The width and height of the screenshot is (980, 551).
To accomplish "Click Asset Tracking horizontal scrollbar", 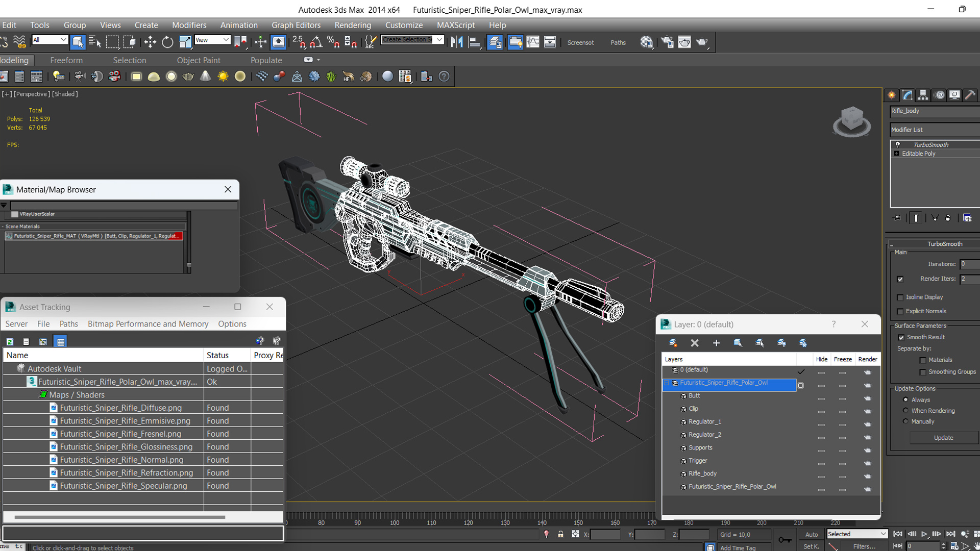I will click(120, 517).
